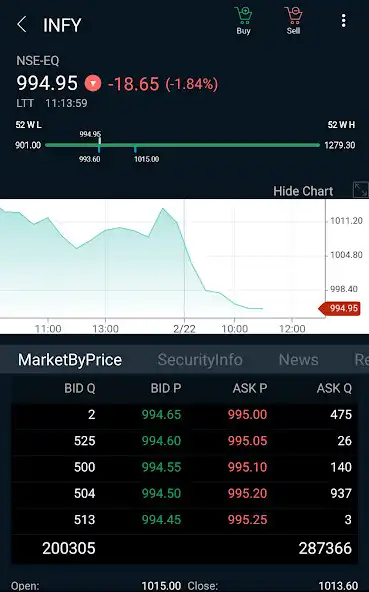Switch to the SecurityInfo tab
The image size is (369, 592).
click(200, 360)
